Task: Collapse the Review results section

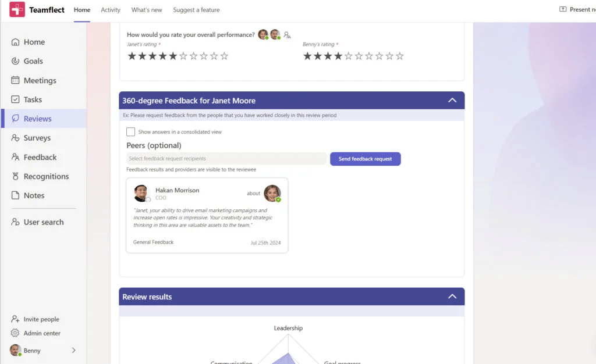Action: coord(452,296)
